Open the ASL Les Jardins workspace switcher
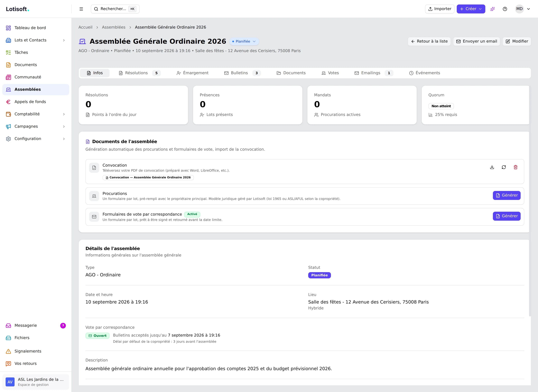Image resolution: width=538 pixels, height=392 pixels. click(36, 382)
